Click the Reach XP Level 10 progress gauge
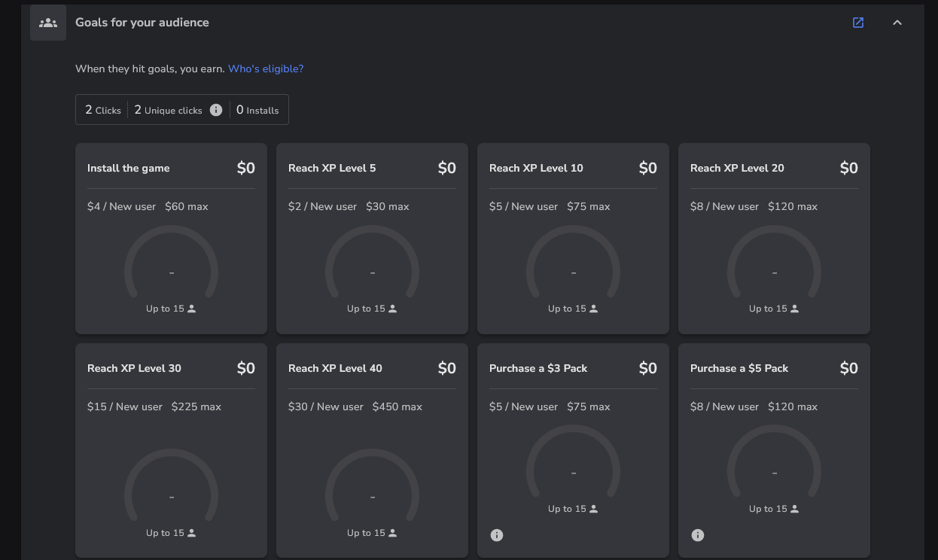Viewport: 938px width, 560px height. tap(573, 263)
